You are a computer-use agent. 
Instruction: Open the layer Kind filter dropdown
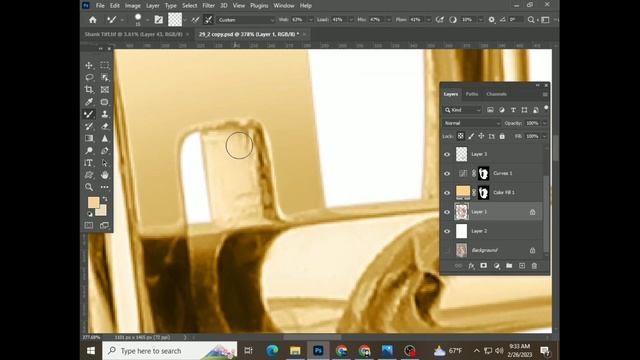462,110
